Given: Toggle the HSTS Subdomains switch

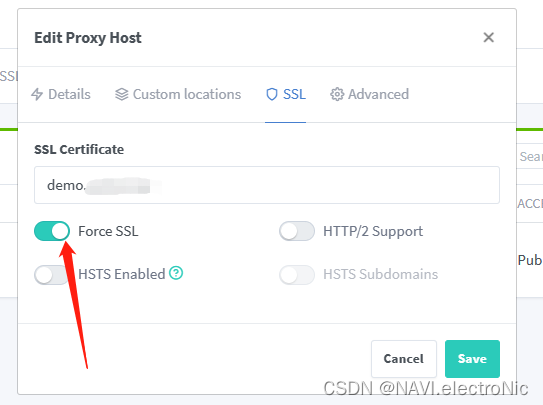Looking at the screenshot, I should 297,275.
